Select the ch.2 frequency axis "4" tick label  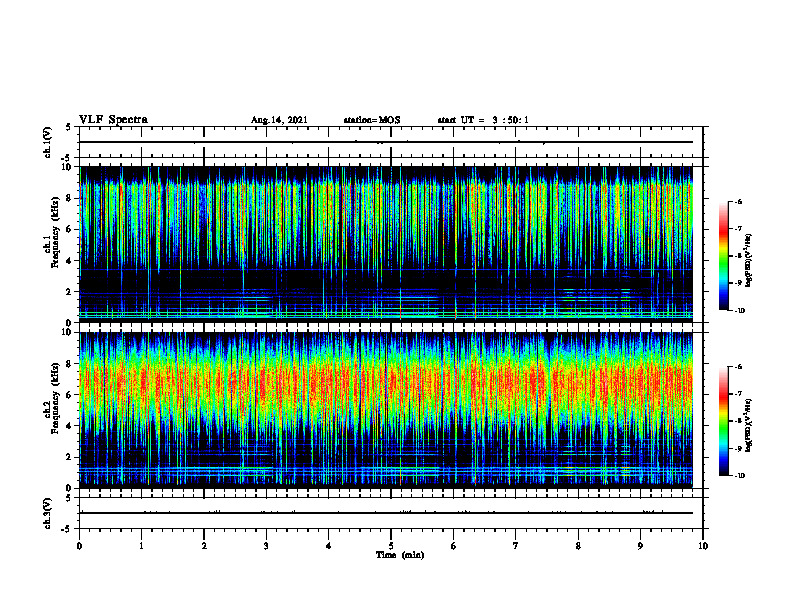click(69, 426)
